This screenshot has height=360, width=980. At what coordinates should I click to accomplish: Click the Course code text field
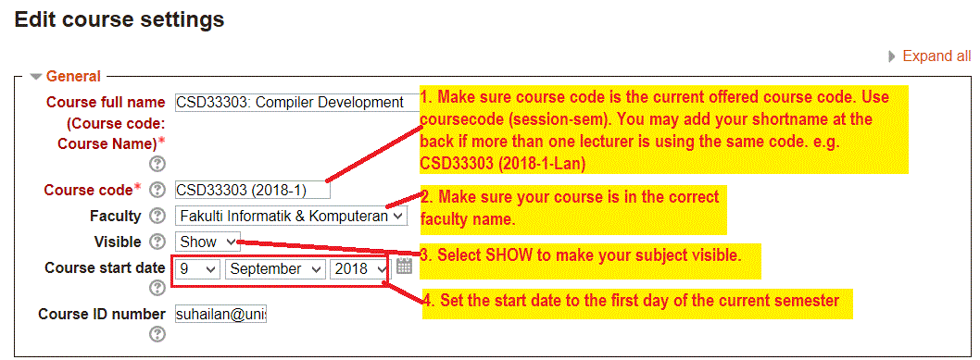(253, 191)
